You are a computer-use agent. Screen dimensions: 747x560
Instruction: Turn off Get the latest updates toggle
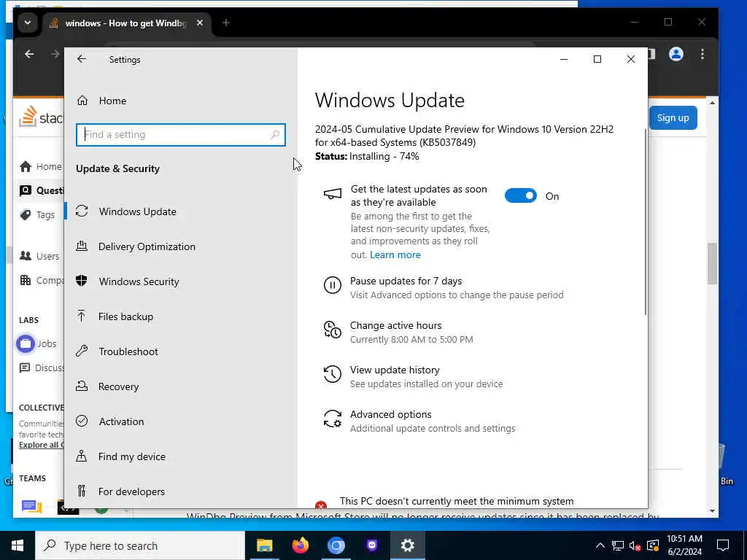coord(520,195)
